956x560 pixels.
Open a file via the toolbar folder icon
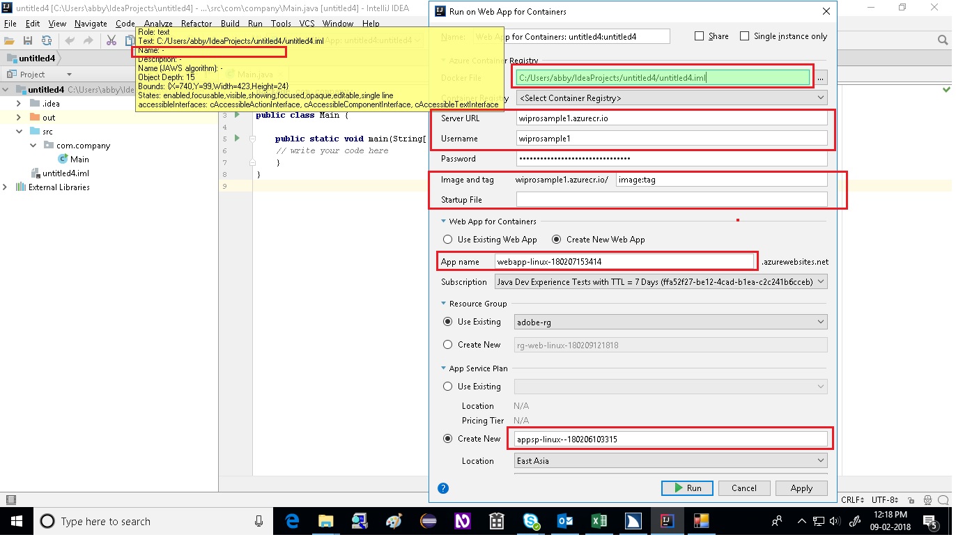click(9, 40)
